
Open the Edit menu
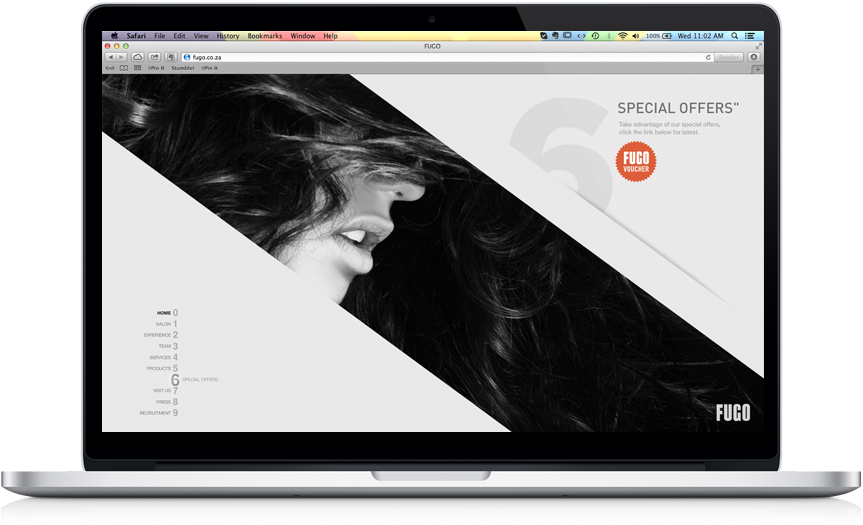click(x=179, y=36)
